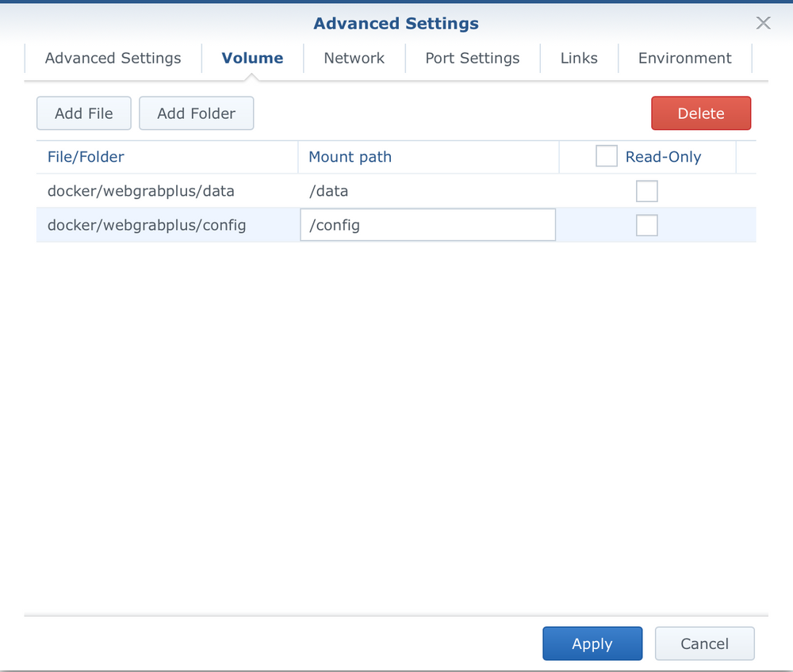The image size is (793, 672).
Task: Switch to the Network tab
Action: click(x=354, y=58)
